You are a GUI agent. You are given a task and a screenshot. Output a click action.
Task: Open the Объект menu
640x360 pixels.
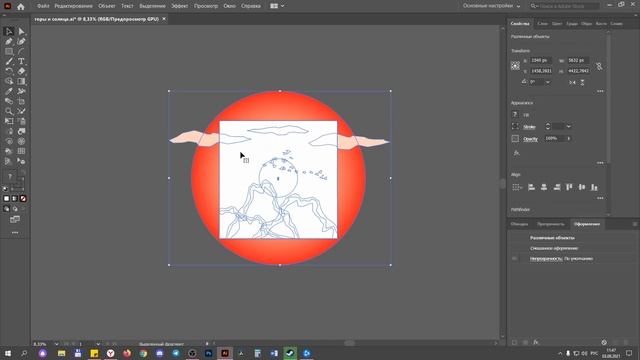(x=107, y=6)
